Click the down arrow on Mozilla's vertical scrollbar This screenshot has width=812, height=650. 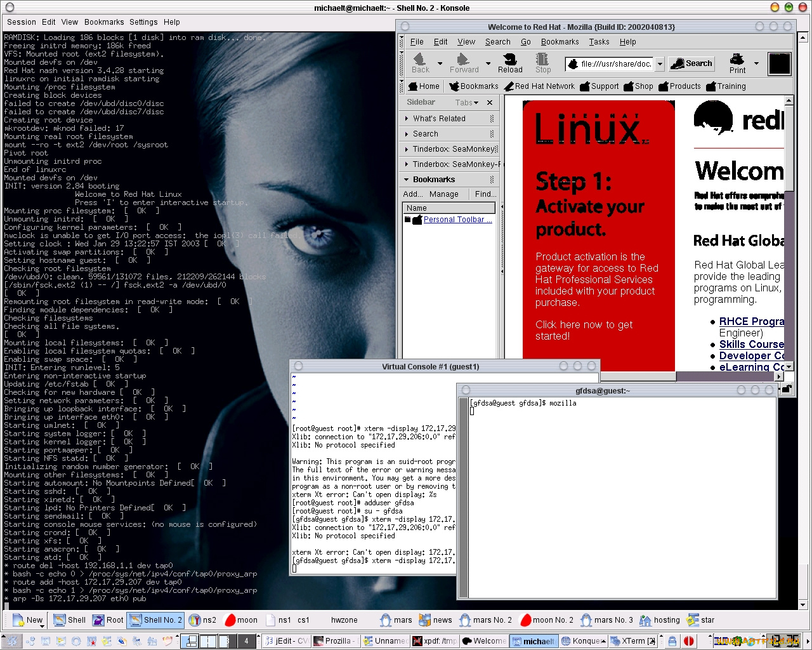click(x=788, y=366)
